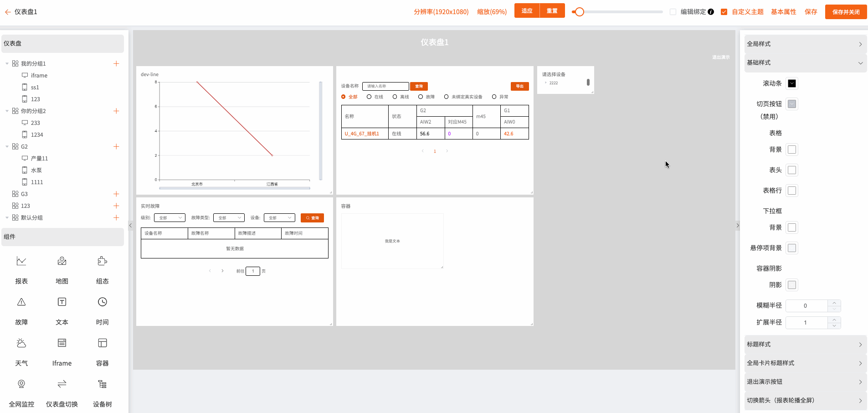
Task: Click the back arrow next to 仪表盘1
Action: (x=8, y=12)
